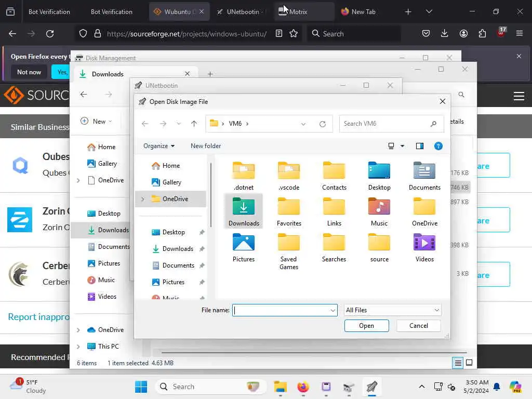Expand OneDrive in the dialog navigation tree
532x399 pixels.
coord(143,199)
